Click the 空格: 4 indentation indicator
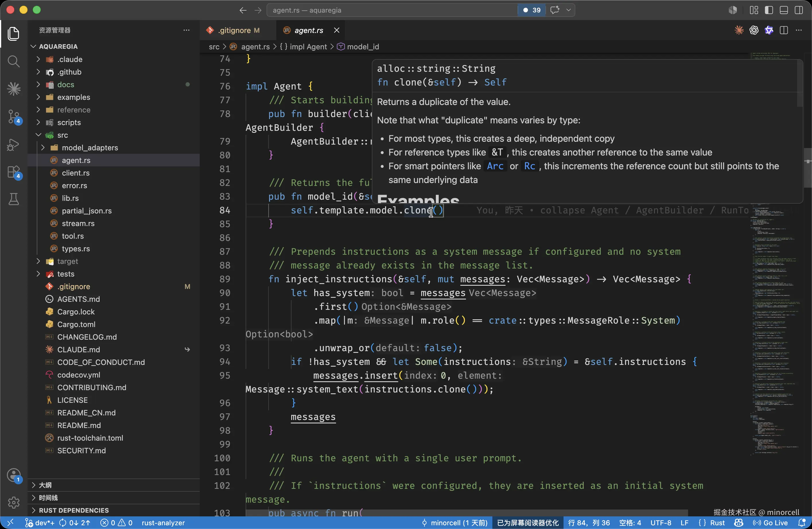Screen dimensions: 812x529 [x=630, y=522]
